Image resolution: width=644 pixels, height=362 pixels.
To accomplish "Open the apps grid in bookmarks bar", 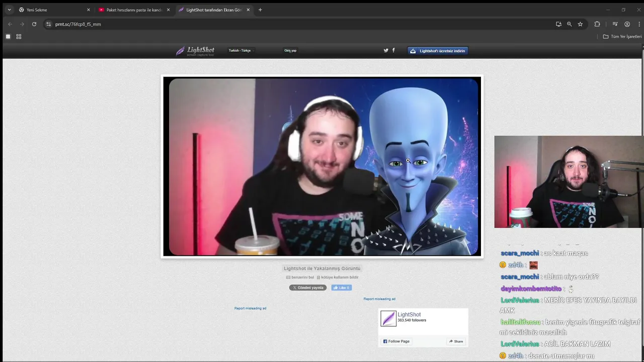I will [19, 37].
